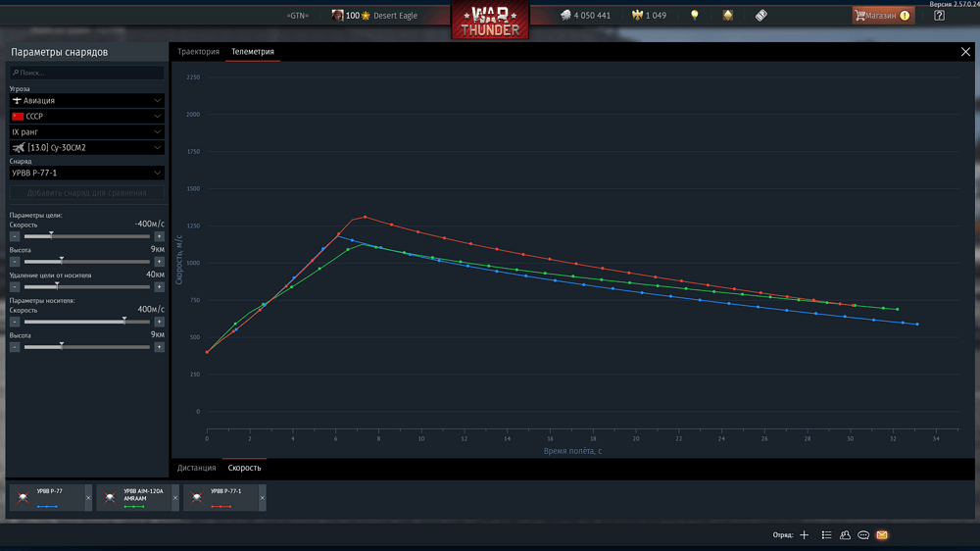Screen dimensions: 980x551
Task: Open the СССР nation dropdown
Action: tap(87, 117)
